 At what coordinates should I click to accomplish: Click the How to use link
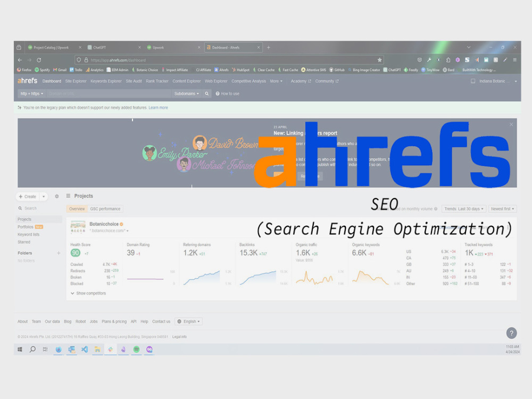[227, 94]
